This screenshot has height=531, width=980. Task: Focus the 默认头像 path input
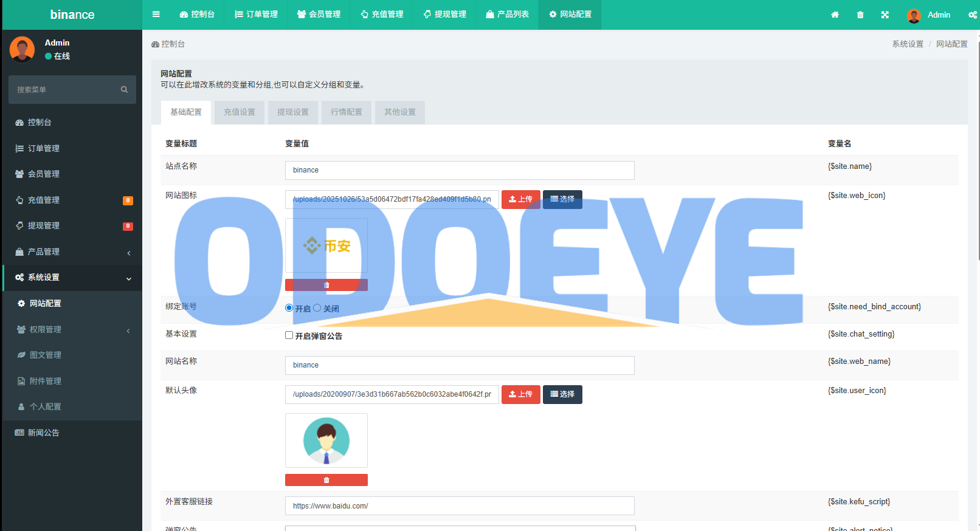(392, 394)
